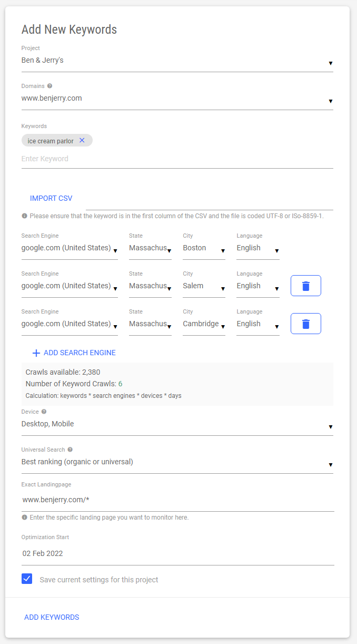Click the Domains help question icon

coord(49,86)
